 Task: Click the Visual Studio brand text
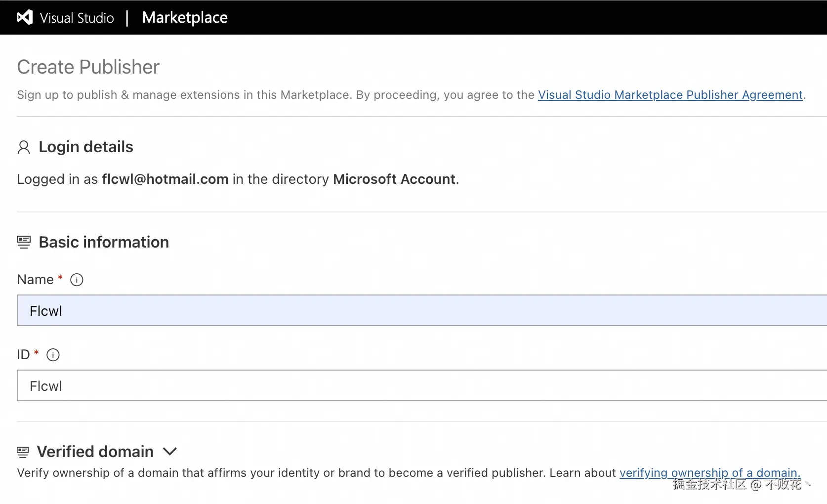pyautogui.click(x=77, y=18)
